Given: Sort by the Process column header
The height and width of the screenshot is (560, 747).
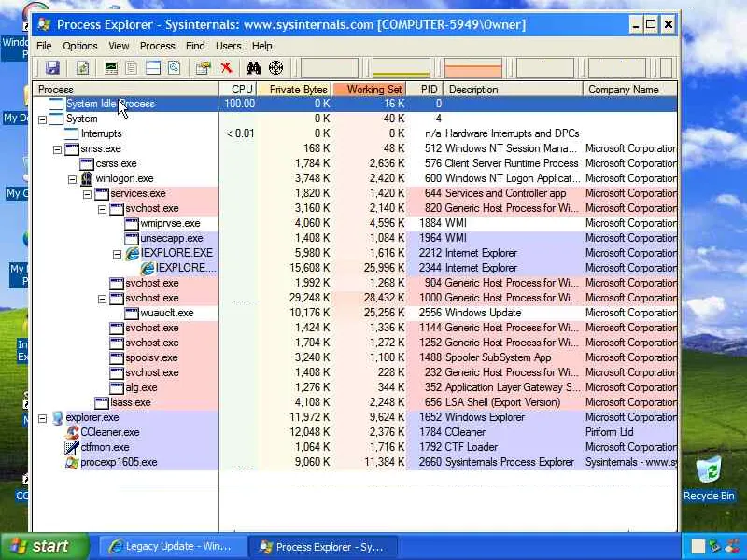Looking at the screenshot, I should [126, 90].
